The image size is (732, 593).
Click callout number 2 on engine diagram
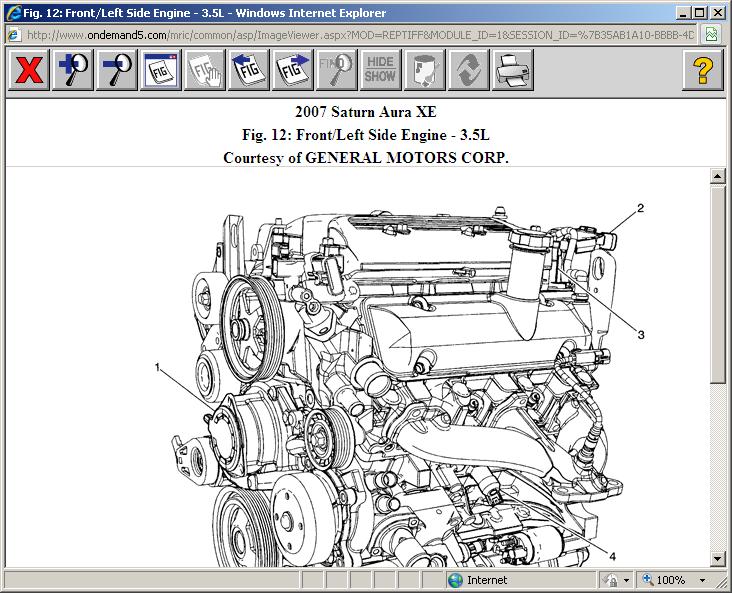(x=640, y=208)
